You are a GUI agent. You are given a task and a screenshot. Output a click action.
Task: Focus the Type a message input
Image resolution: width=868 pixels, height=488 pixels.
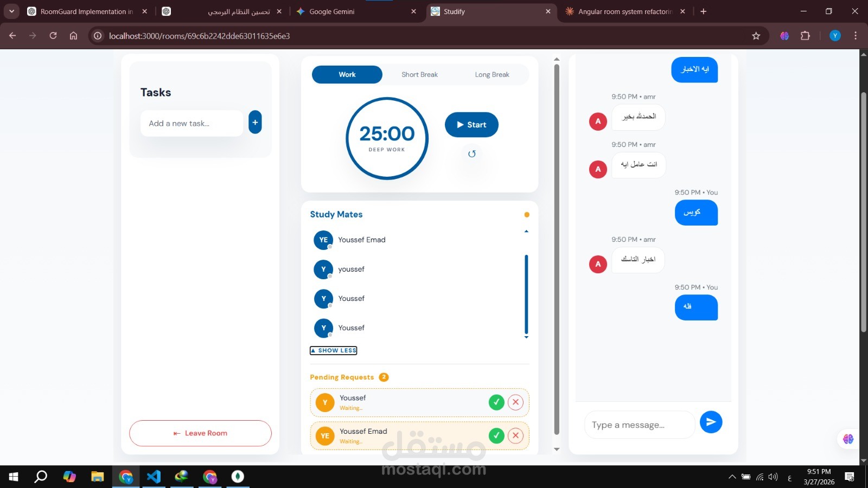640,425
